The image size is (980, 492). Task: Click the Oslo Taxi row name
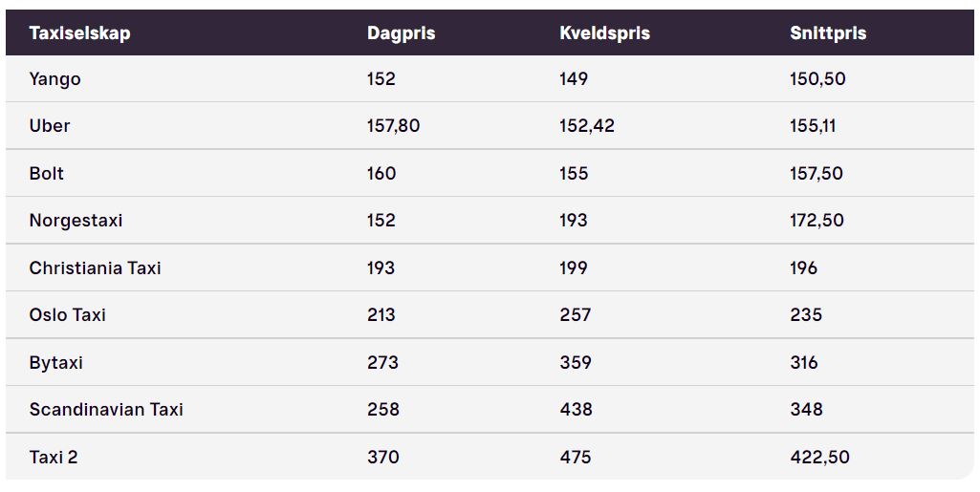pos(68,314)
